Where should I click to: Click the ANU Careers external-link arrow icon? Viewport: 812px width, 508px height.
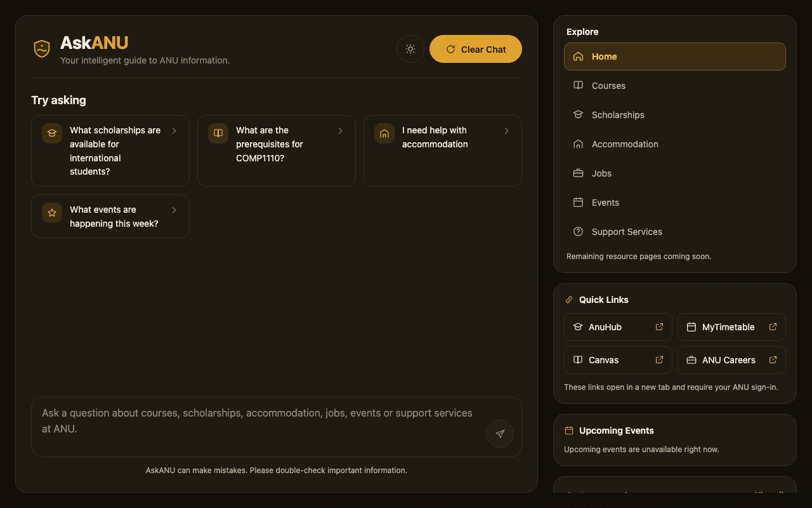[x=773, y=359]
